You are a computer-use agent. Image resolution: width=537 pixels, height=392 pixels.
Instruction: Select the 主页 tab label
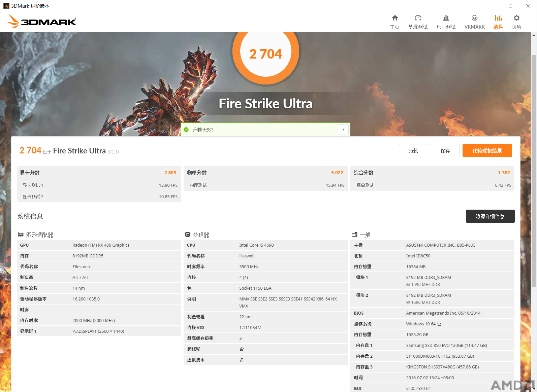tap(395, 27)
